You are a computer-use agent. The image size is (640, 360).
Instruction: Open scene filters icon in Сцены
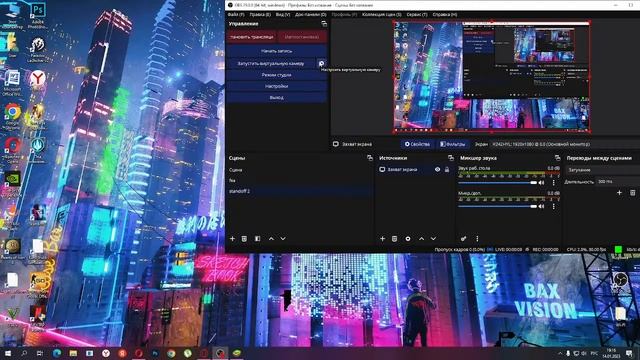coord(258,238)
